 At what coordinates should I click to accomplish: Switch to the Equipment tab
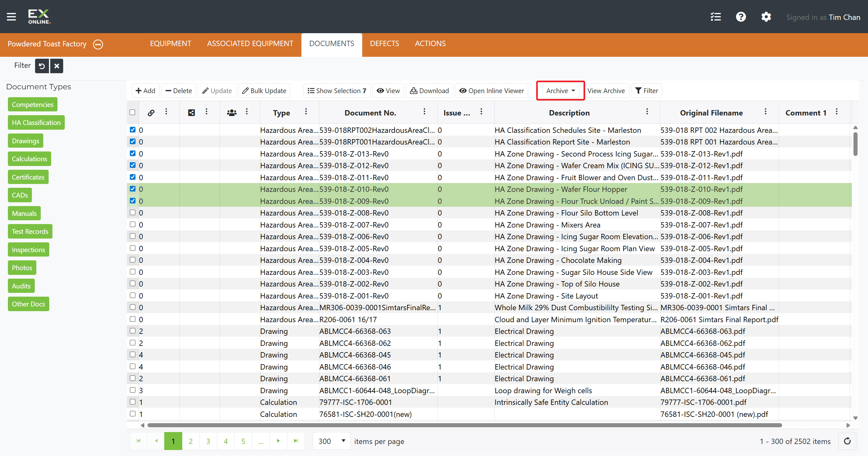pos(171,44)
